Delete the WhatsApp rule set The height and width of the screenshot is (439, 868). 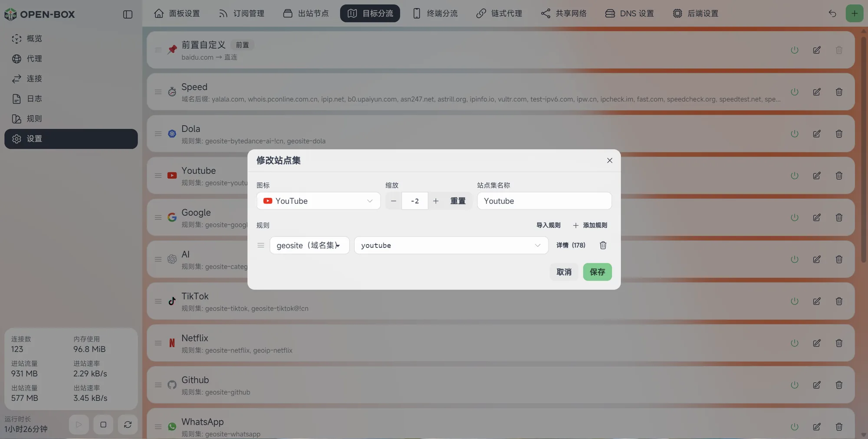point(839,427)
